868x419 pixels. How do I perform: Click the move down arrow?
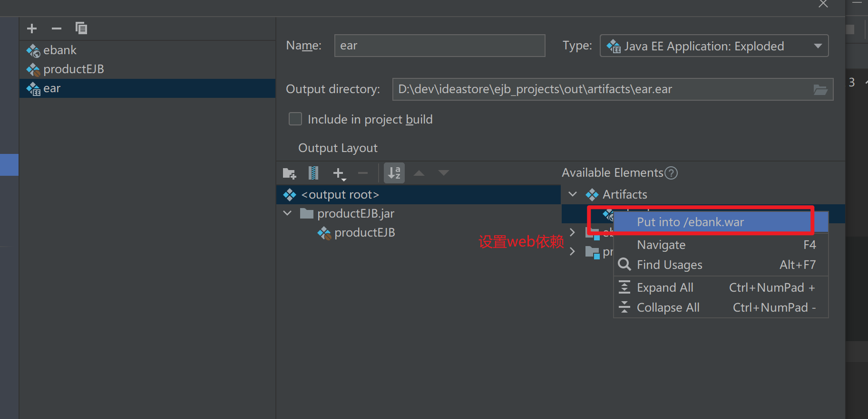(x=444, y=173)
